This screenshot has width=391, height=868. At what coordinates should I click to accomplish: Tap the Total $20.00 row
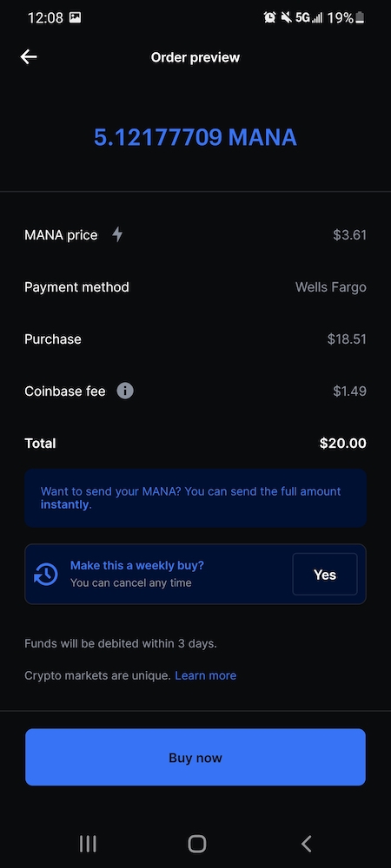195,444
